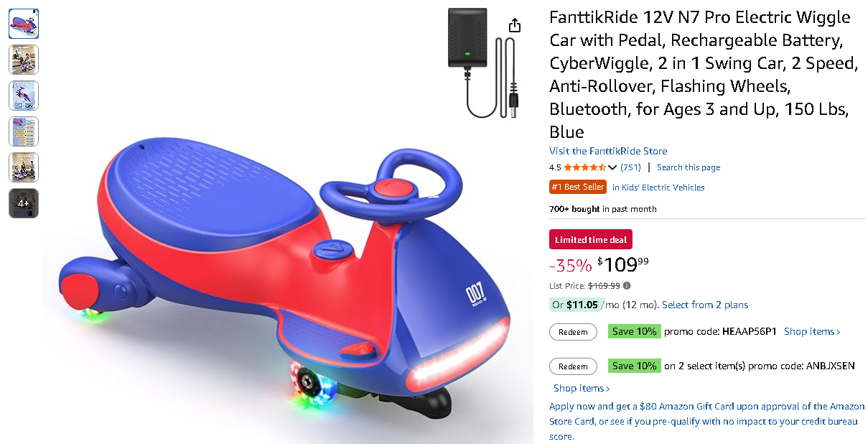Select the fourth features thumbnail
This screenshot has width=868, height=444.
[24, 131]
